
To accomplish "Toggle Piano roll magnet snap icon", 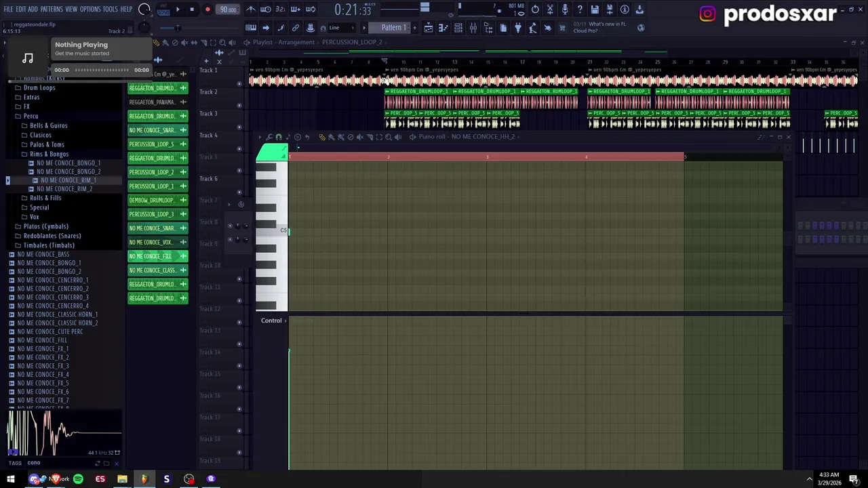I will point(279,137).
